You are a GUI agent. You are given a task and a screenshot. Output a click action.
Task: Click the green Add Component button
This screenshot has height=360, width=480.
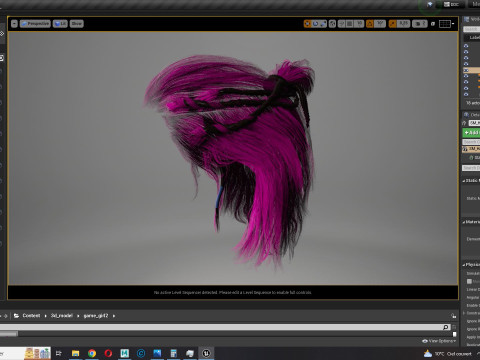coord(471,133)
